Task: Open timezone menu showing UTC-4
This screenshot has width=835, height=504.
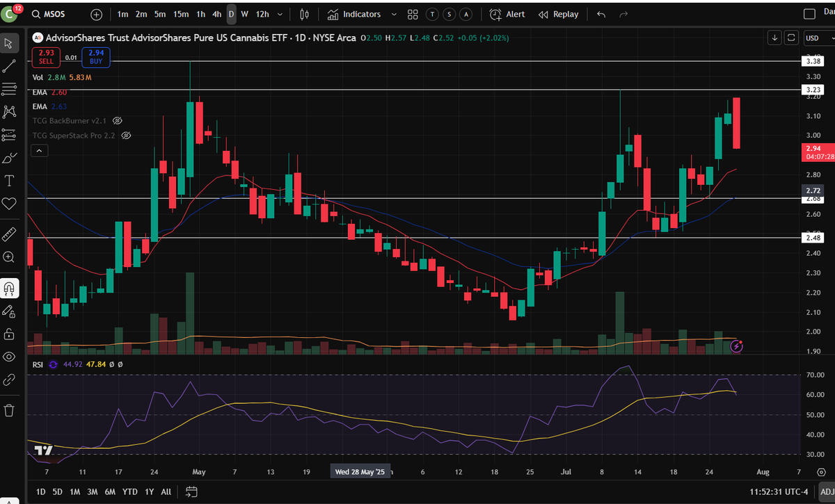Action: 780,491
